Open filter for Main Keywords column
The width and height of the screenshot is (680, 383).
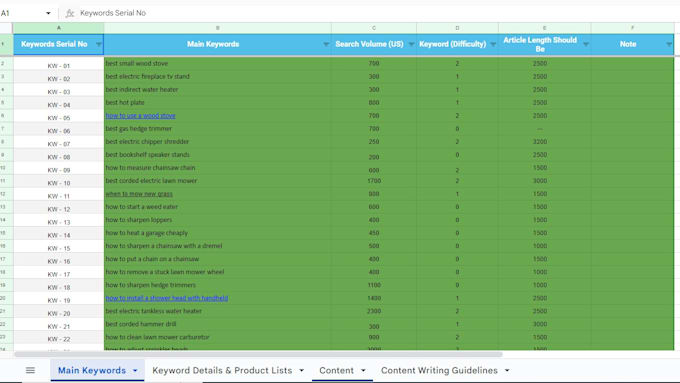(326, 44)
